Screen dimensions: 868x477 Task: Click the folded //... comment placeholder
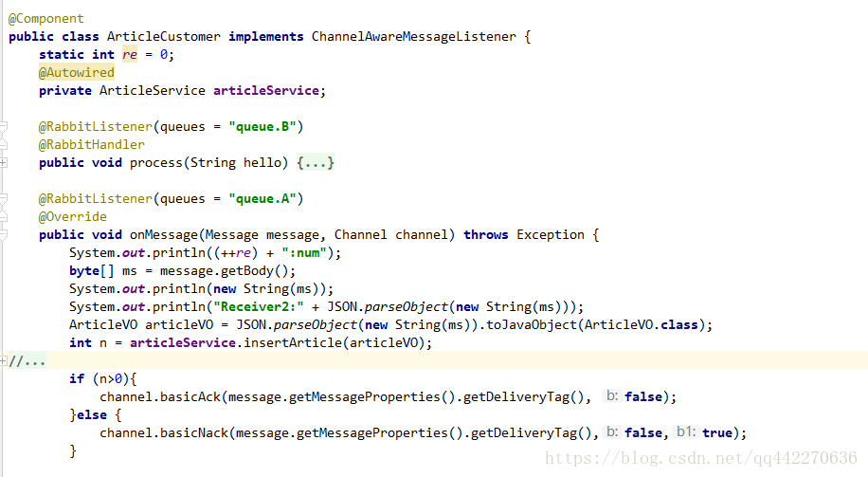pos(27,361)
